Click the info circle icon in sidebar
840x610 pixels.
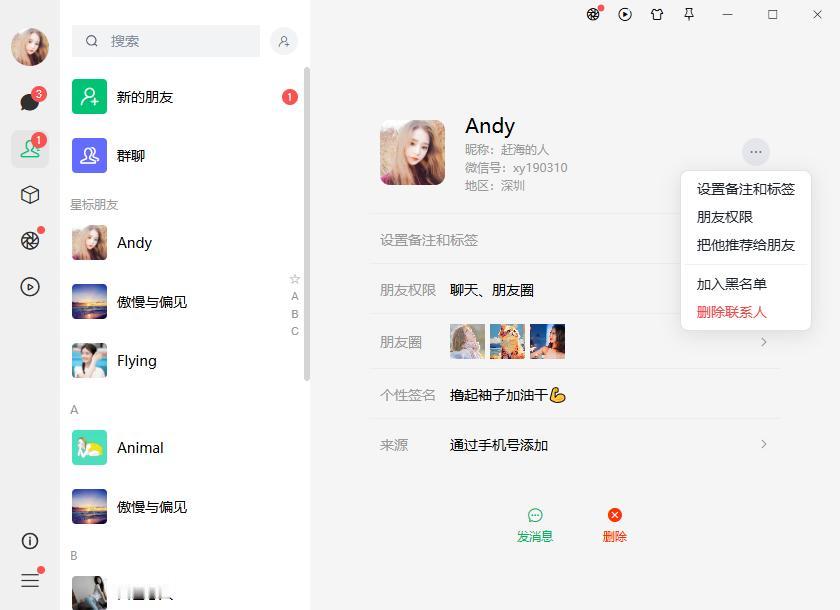[x=30, y=541]
